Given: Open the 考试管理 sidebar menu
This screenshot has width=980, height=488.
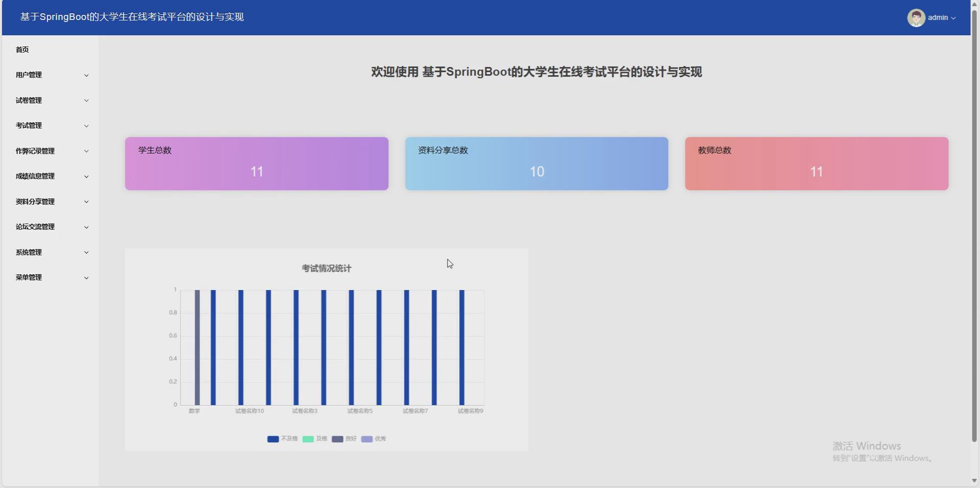Looking at the screenshot, I should click(50, 126).
